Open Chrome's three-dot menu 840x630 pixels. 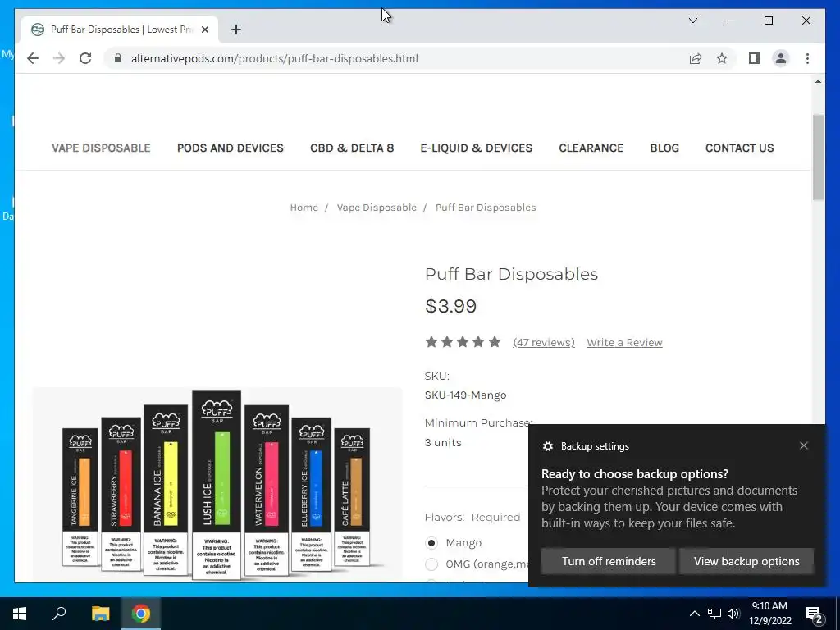(x=807, y=58)
